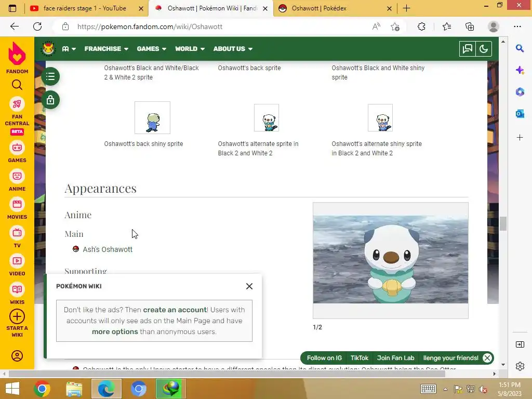Click Start a Wiki plus icon

tap(17, 317)
